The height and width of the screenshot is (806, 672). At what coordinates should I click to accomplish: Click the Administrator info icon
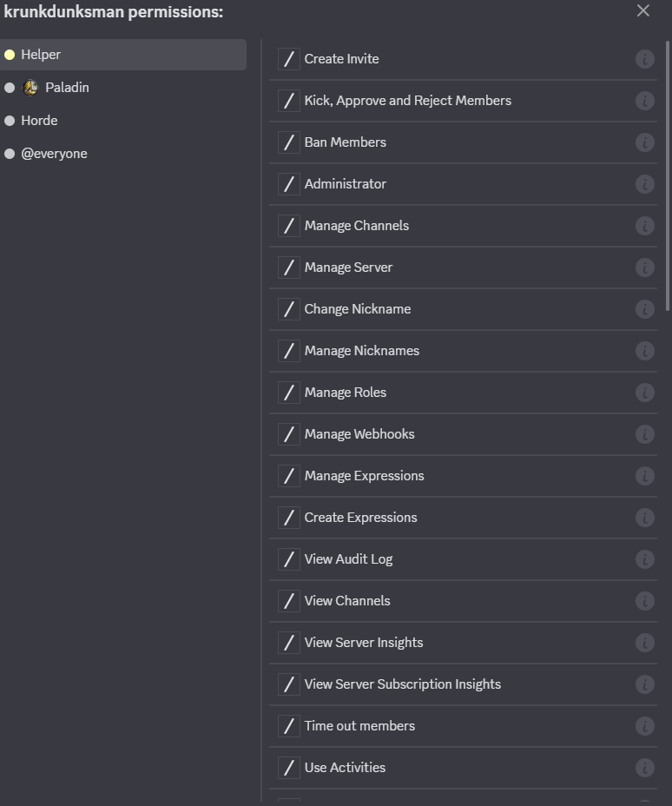point(644,184)
